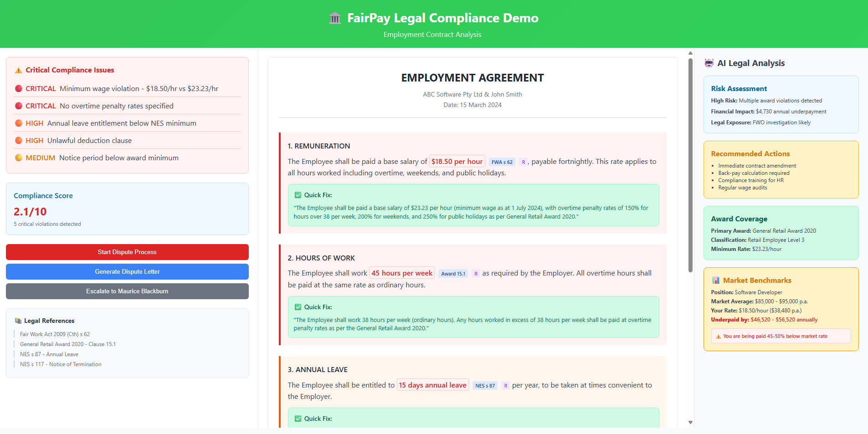Select the Annual leave entitlement below NES row

127,123
